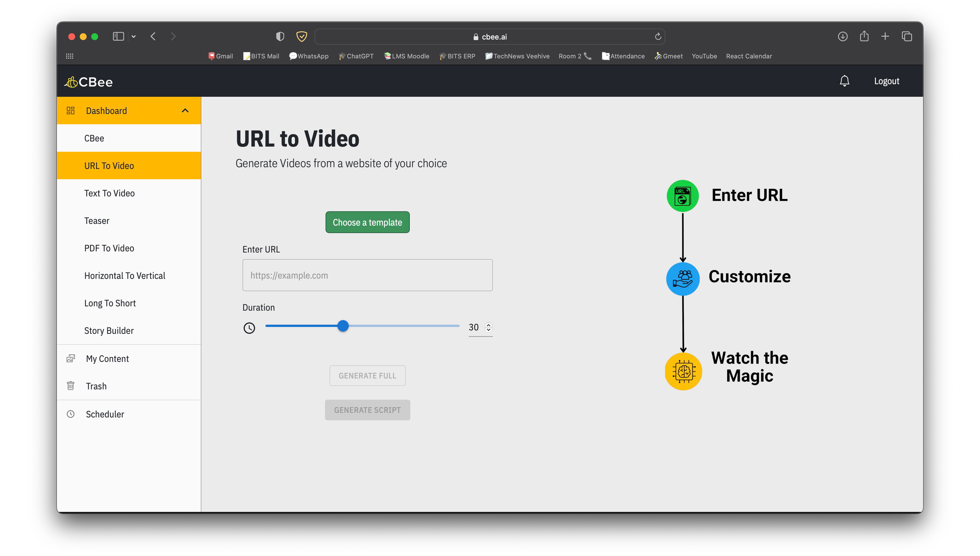Show the tab overview icon
Screen dimensions: 980x556
pyautogui.click(x=907, y=36)
